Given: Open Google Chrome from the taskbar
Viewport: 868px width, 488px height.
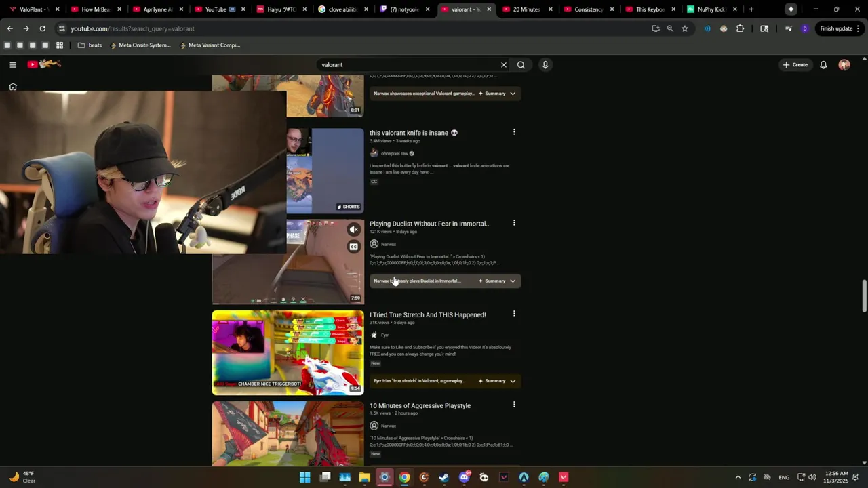Looking at the screenshot, I should [x=405, y=477].
